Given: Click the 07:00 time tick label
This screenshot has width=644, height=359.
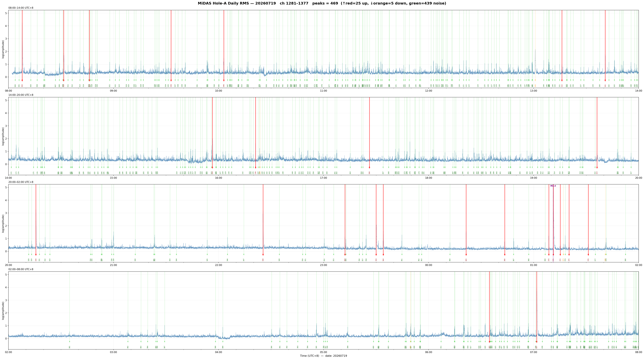Looking at the screenshot, I should (x=534, y=352).
